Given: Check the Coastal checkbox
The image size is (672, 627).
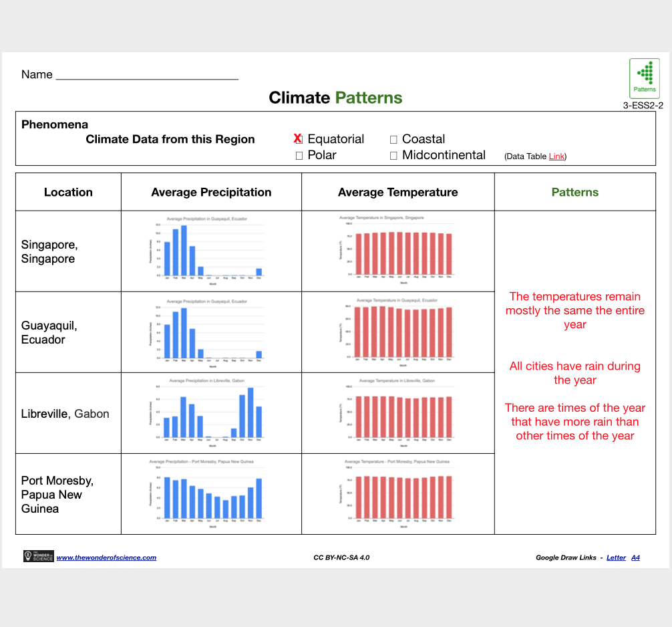Looking at the screenshot, I should [393, 140].
